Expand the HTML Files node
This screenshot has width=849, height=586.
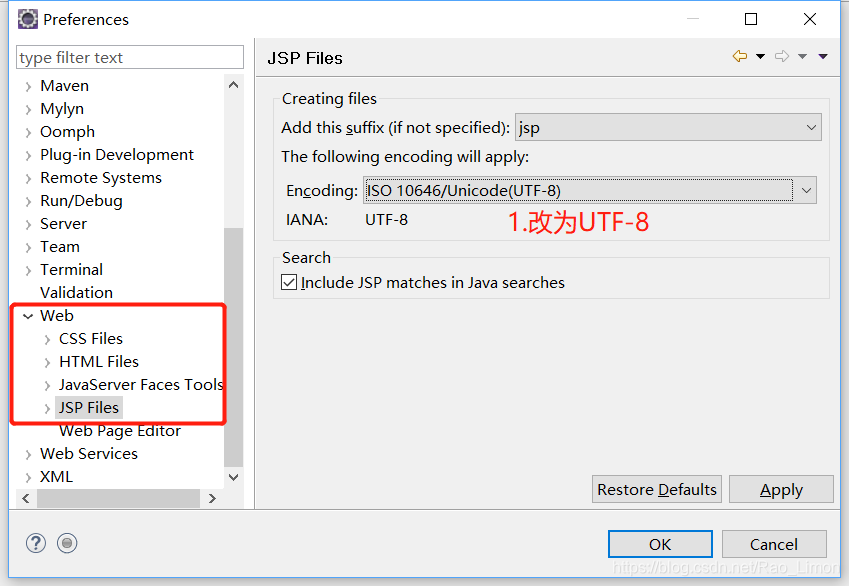point(48,362)
